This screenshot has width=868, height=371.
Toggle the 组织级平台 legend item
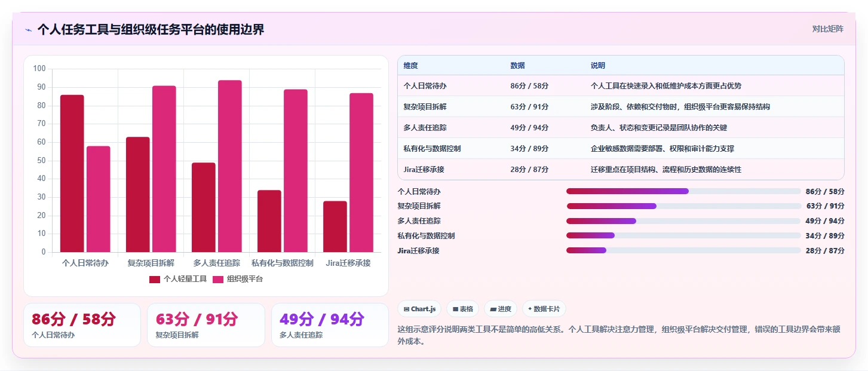[238, 279]
